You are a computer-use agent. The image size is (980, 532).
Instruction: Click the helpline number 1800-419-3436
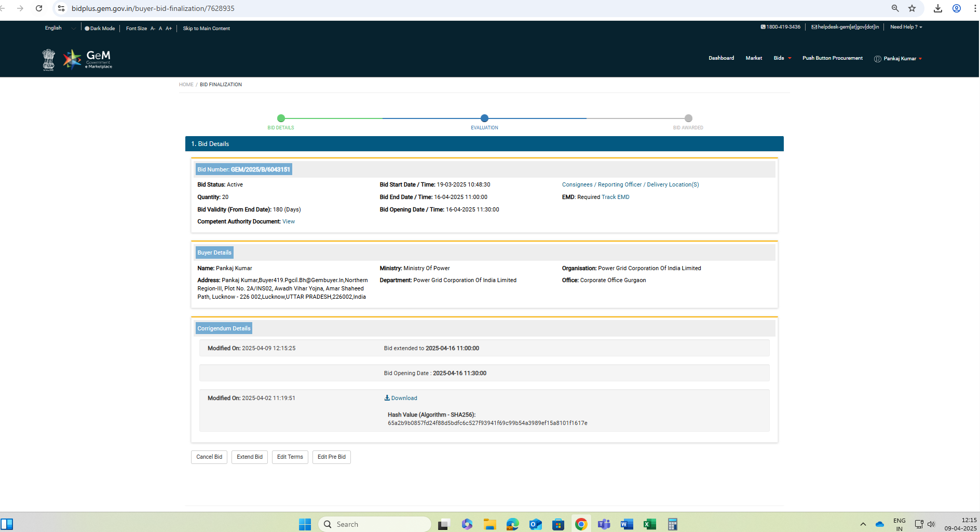[x=781, y=27]
